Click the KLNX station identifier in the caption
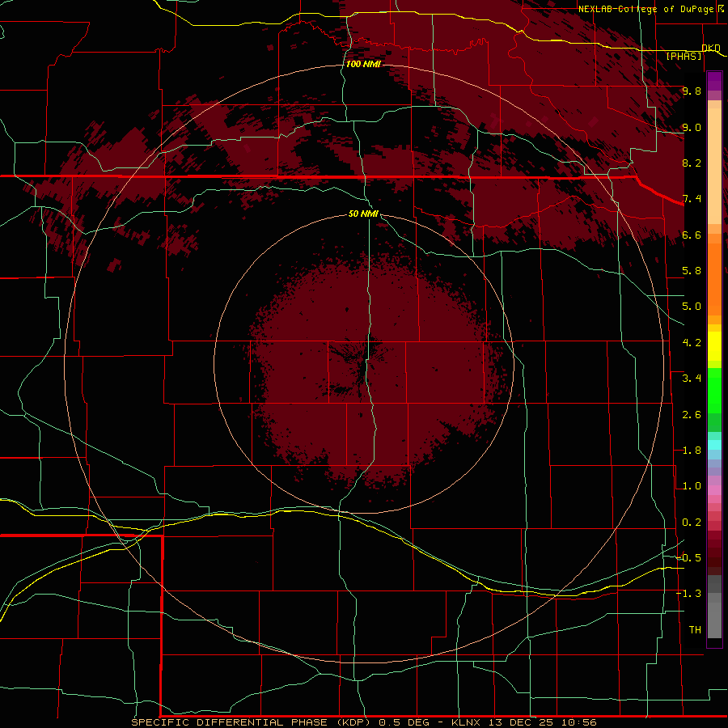 coord(467,722)
